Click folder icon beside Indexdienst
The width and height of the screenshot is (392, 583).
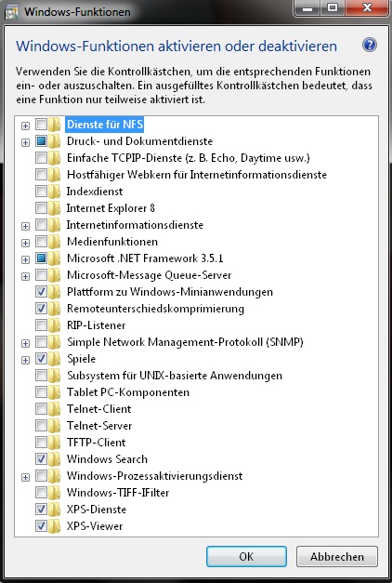pyautogui.click(x=54, y=192)
